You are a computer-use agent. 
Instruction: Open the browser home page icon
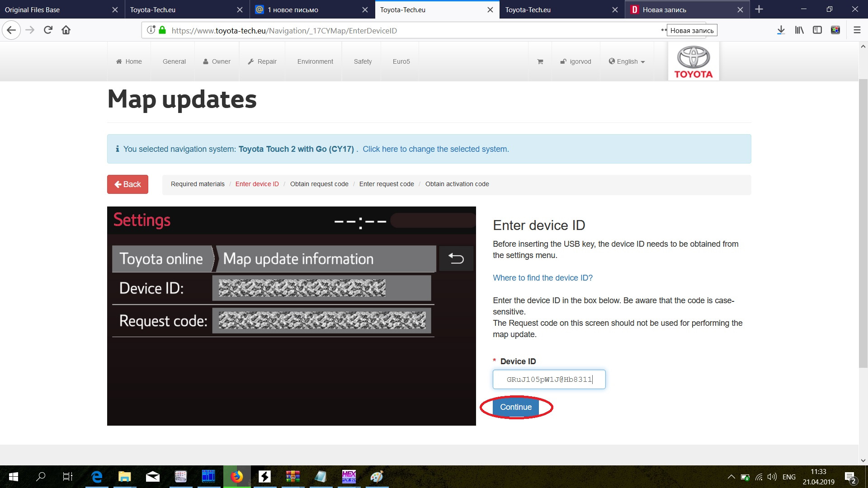pyautogui.click(x=66, y=30)
